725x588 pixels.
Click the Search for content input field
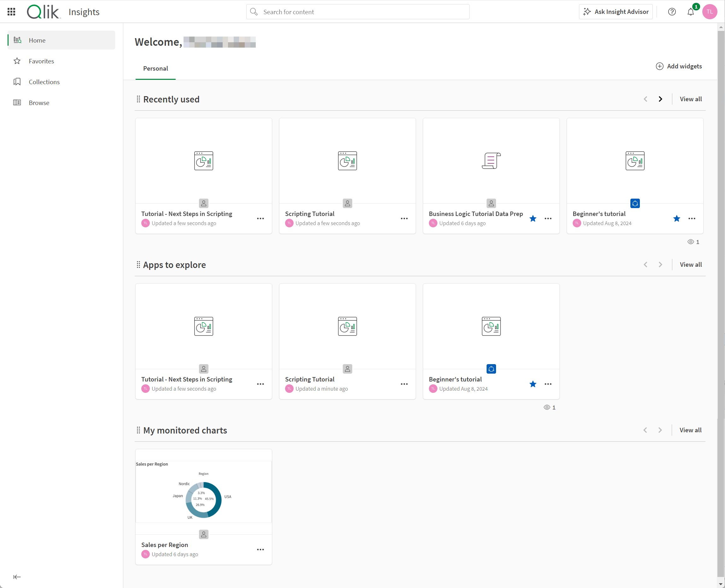point(358,11)
